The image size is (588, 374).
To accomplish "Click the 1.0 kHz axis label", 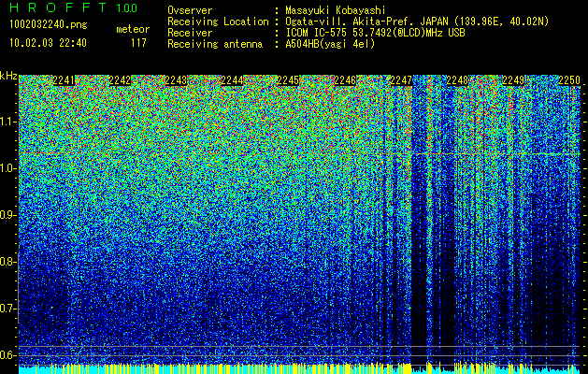I will coord(7,168).
